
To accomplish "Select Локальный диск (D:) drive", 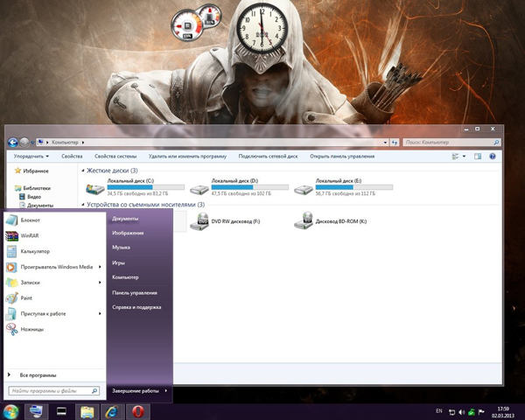I will pyautogui.click(x=239, y=187).
